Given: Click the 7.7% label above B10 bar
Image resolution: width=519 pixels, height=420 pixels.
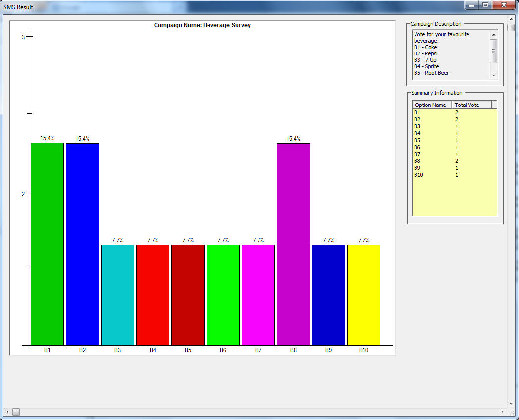Looking at the screenshot, I should pyautogui.click(x=364, y=240).
